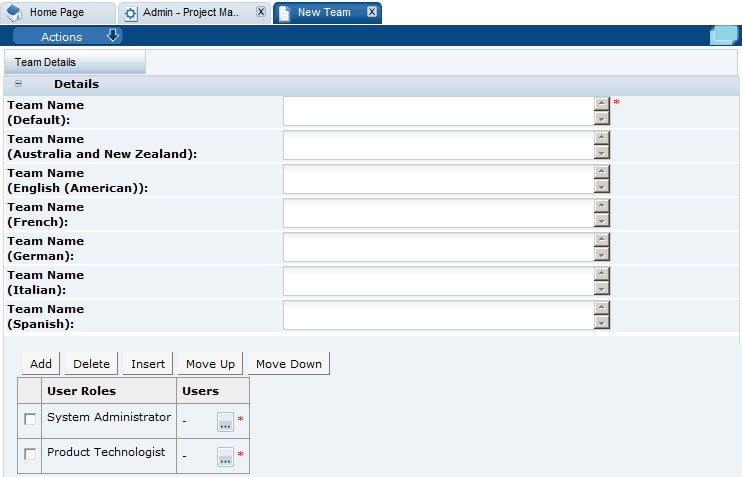742x477 pixels.
Task: Select the New Team tab
Action: click(327, 13)
